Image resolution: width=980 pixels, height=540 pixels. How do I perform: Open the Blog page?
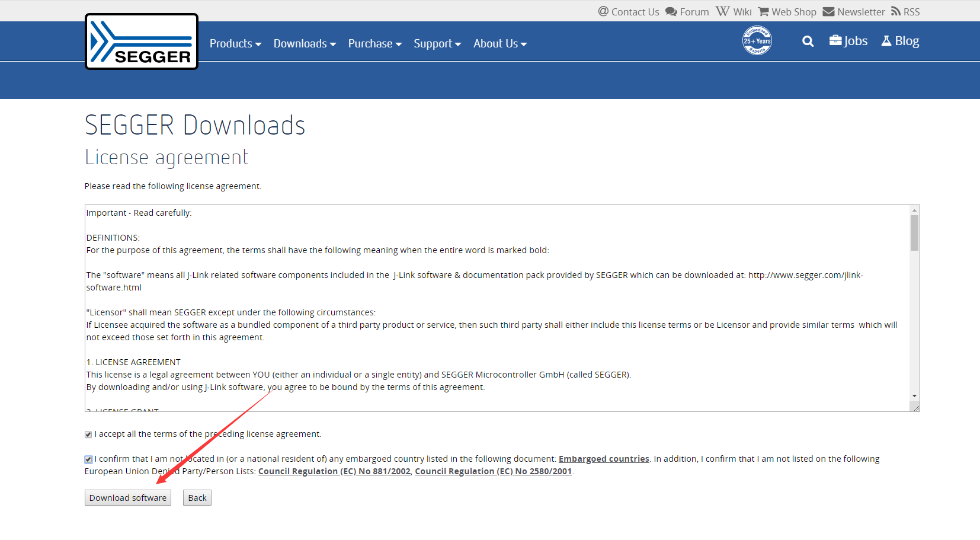pos(907,41)
